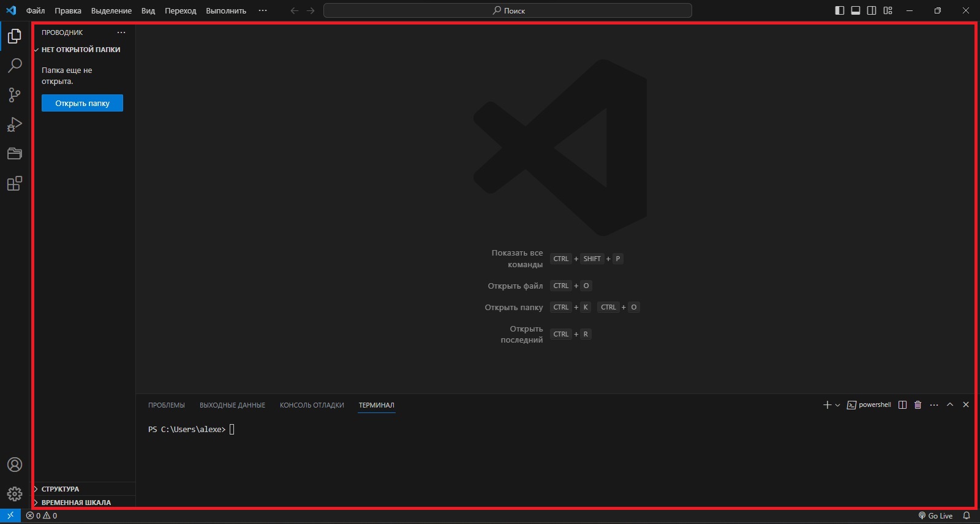Screen dimensions: 980x524
Task: Click the Открыть последний label
Action: pos(522,334)
